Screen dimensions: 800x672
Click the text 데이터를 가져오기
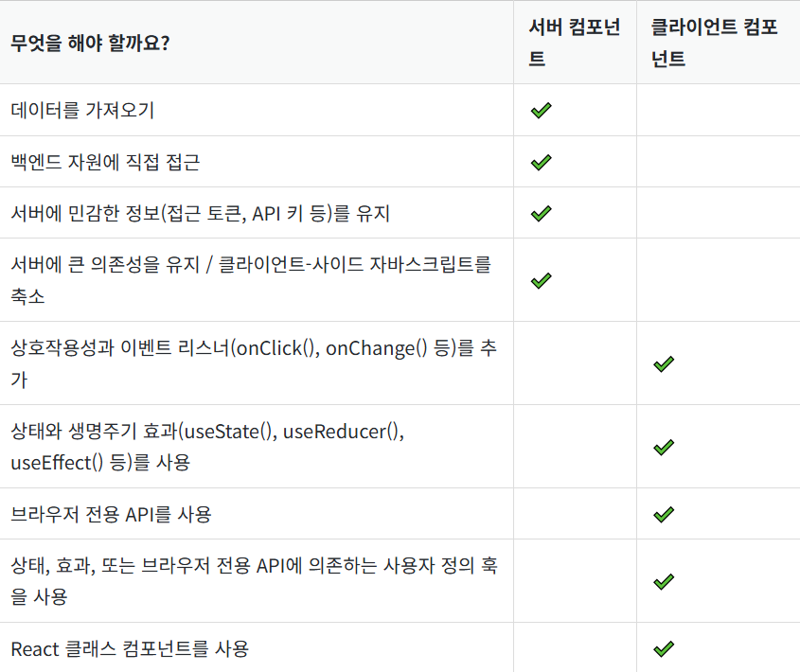[x=82, y=110]
